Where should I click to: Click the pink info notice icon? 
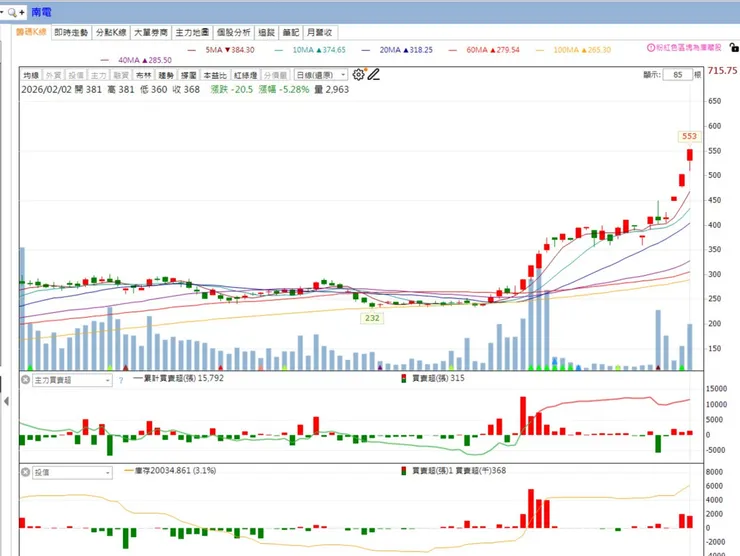click(651, 48)
